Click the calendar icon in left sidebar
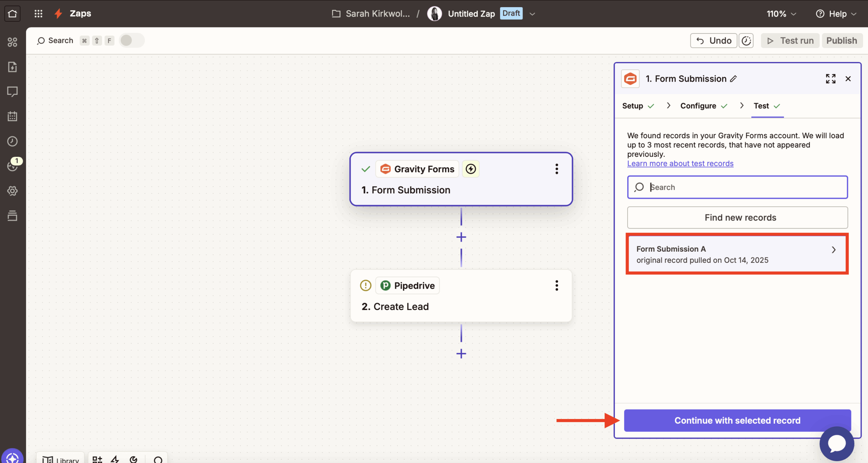 pyautogui.click(x=12, y=117)
